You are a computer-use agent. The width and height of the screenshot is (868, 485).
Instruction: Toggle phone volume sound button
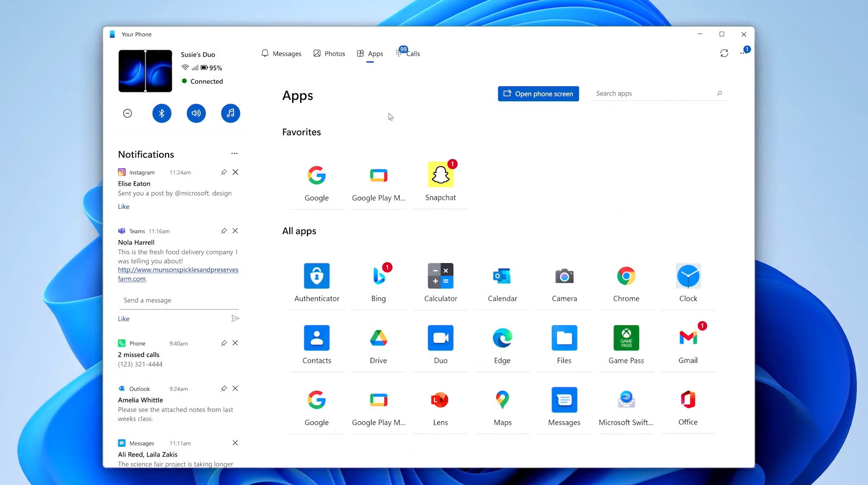196,113
